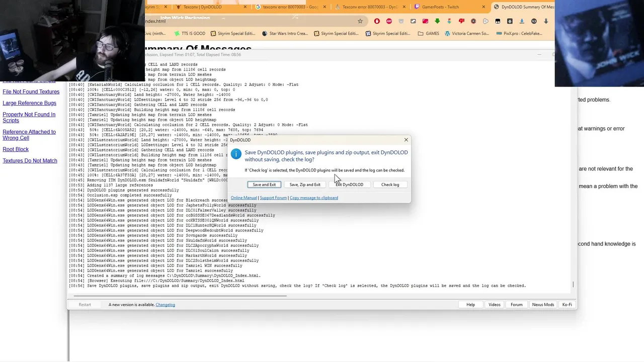644x362 pixels.
Task: Click the red thumbs-down extension icon
Action: click(461, 21)
